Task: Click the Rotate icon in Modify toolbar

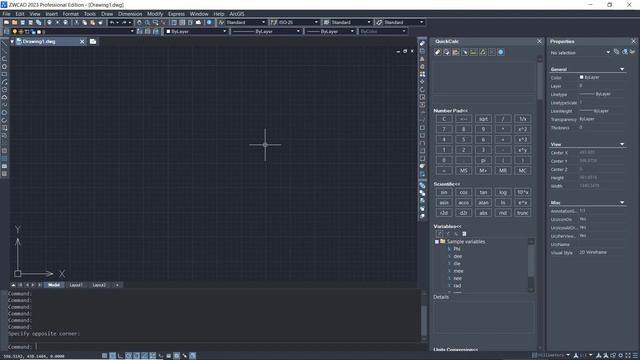Action: pyautogui.click(x=422, y=90)
